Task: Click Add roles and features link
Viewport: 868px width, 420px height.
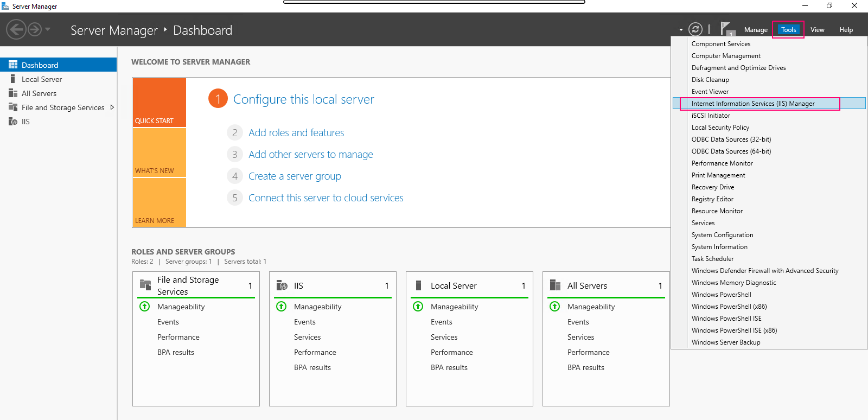Action: 296,132
